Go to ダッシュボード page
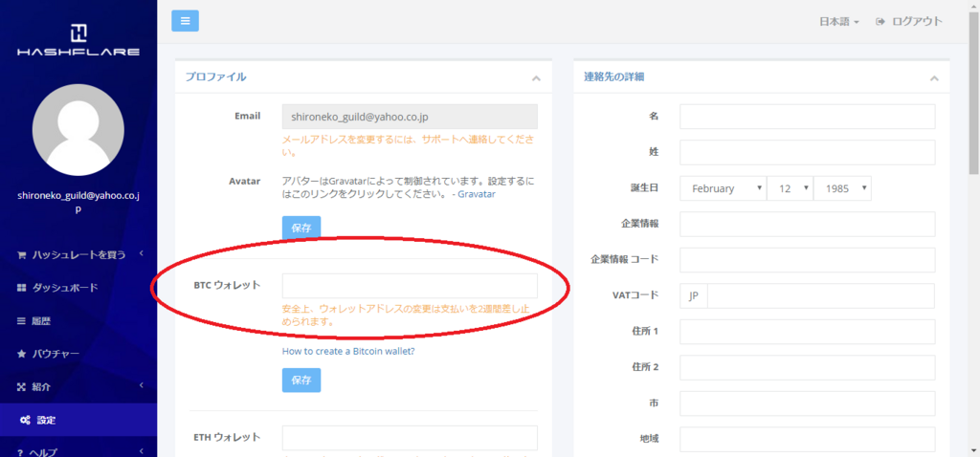The image size is (980, 457). pyautogui.click(x=78, y=288)
